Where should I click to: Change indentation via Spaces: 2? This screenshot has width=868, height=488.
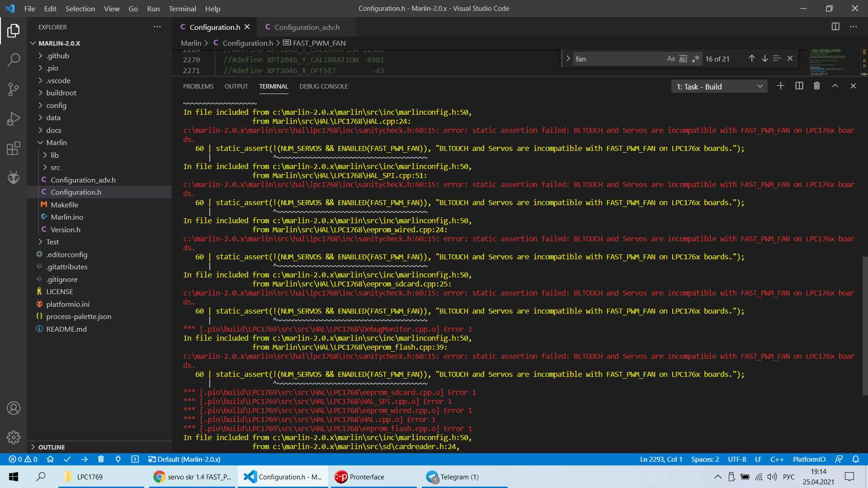tap(705, 459)
